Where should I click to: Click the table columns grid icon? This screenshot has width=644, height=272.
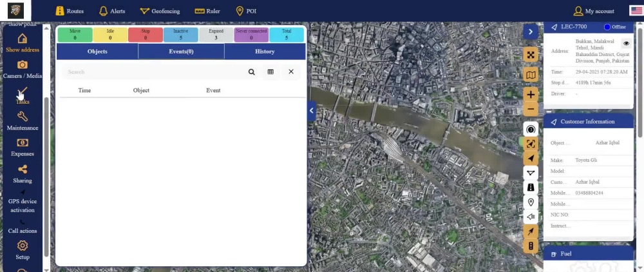pyautogui.click(x=270, y=72)
